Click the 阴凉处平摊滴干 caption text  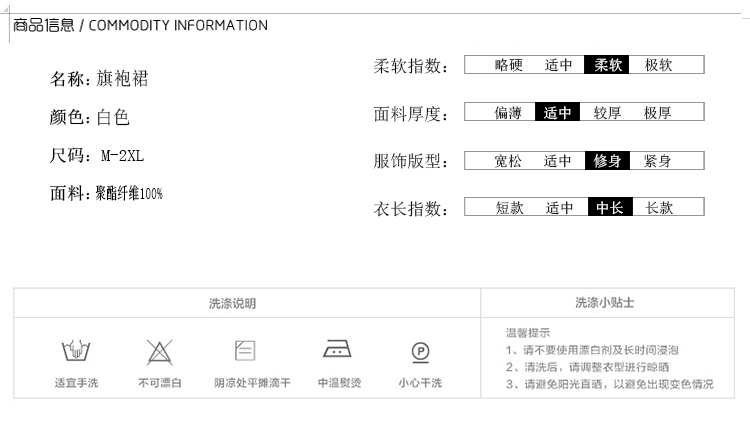pyautogui.click(x=252, y=383)
